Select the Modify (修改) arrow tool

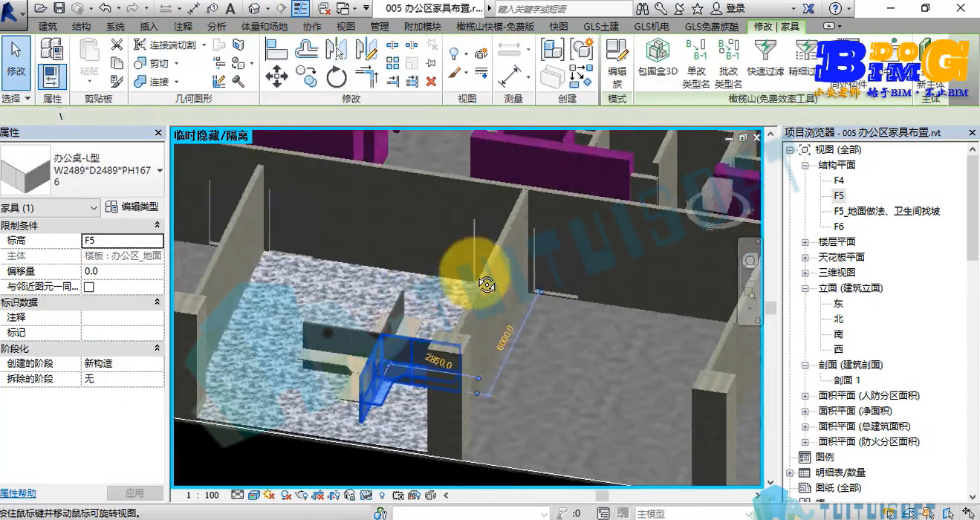(x=16, y=62)
